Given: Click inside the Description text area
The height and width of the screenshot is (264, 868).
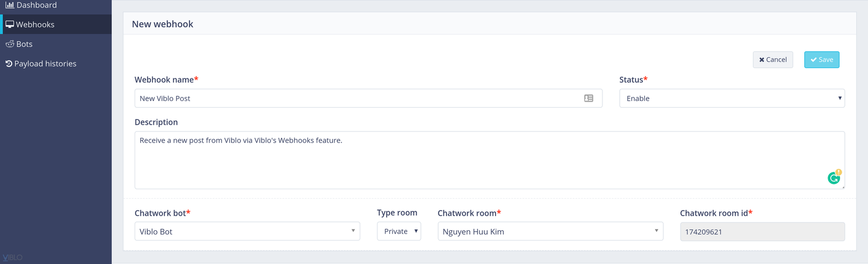Looking at the screenshot, I should pyautogui.click(x=473, y=160).
